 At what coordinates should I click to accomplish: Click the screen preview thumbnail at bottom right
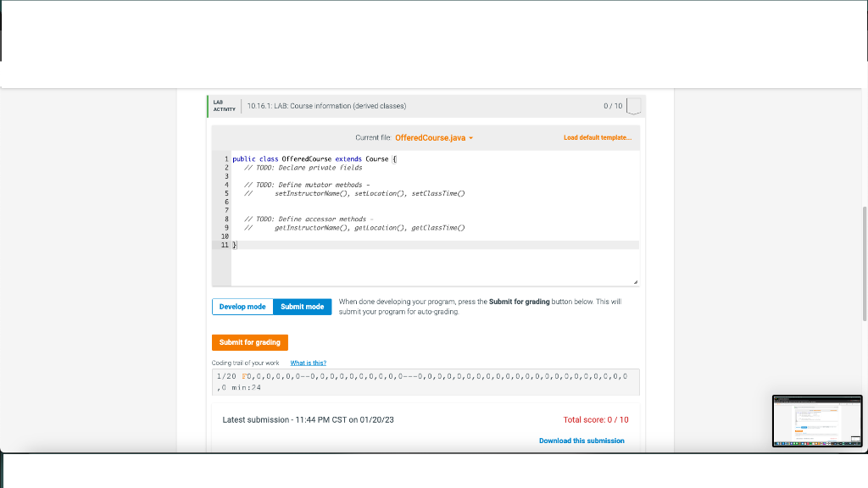tap(815, 421)
